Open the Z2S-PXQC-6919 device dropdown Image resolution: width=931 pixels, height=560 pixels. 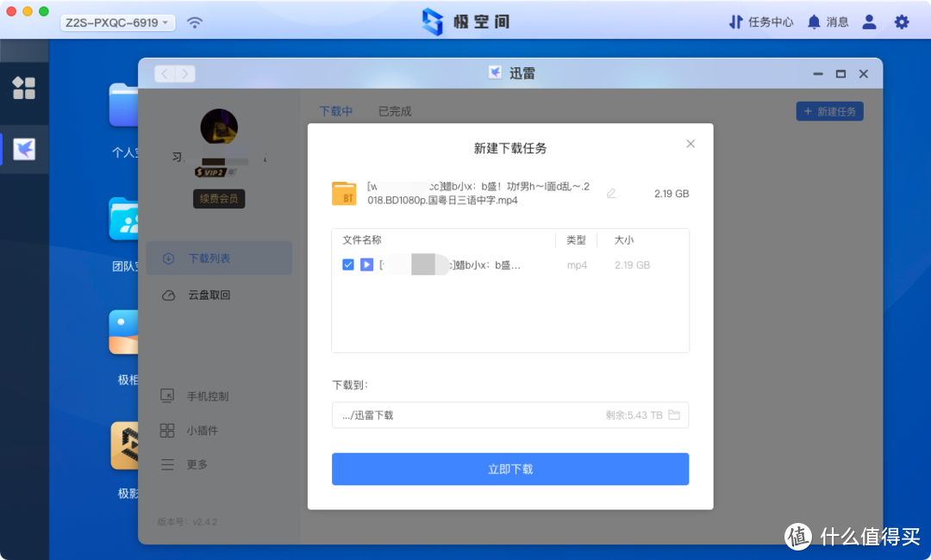pos(117,22)
